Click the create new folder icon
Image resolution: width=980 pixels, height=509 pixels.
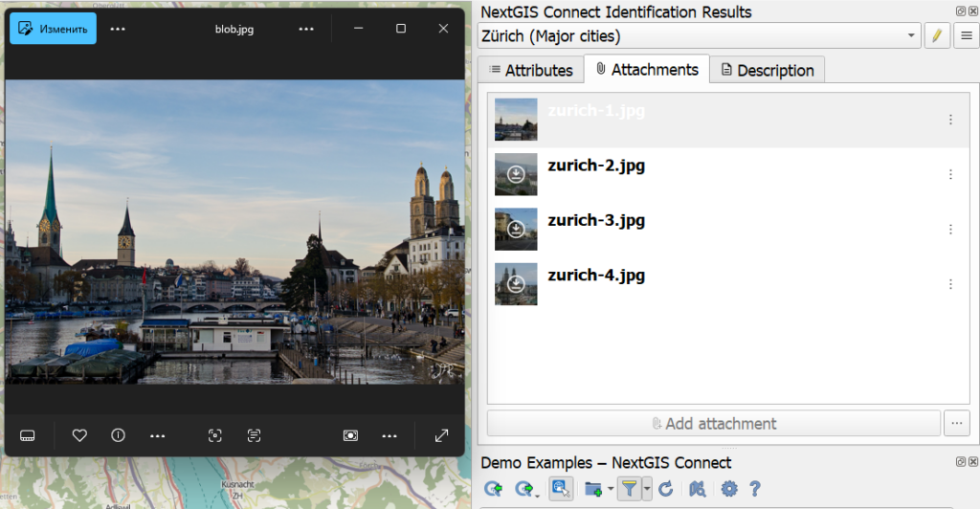tap(593, 488)
